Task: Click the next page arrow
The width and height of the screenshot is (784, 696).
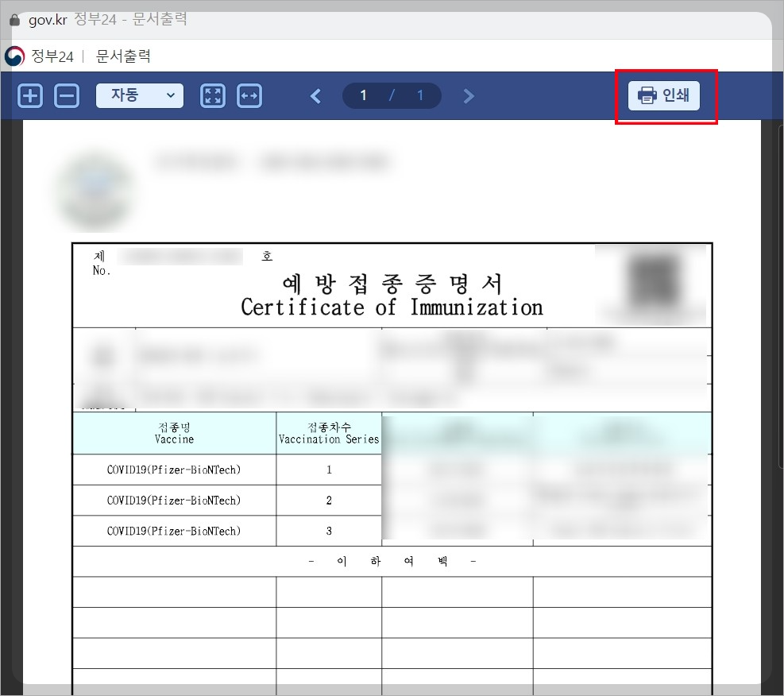Action: [x=469, y=95]
